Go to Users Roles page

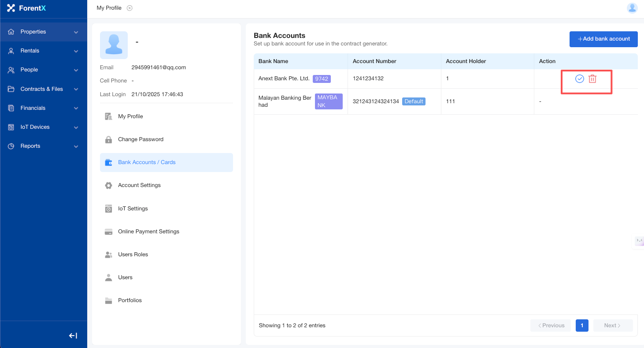[133, 254]
